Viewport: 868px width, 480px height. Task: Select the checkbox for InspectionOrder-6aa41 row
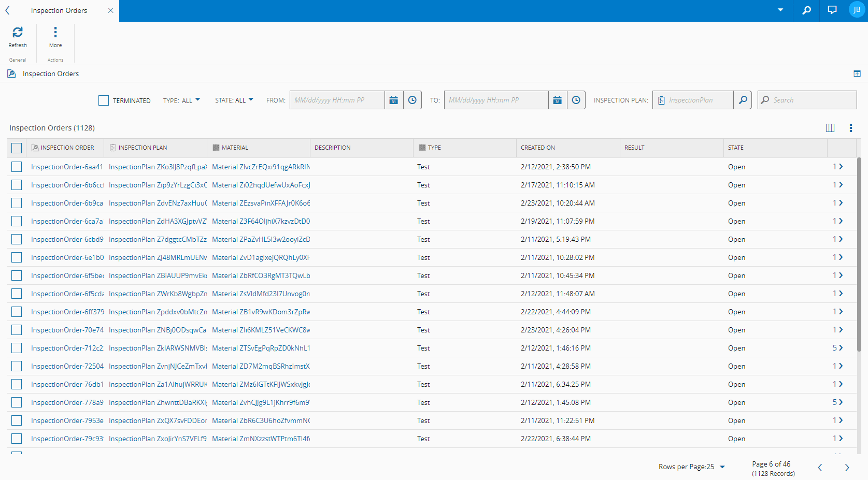17,167
